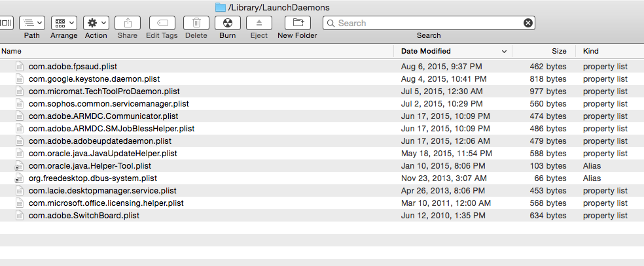Click the icon of com.adobe.SwitchBoard.plist

[x=19, y=216]
